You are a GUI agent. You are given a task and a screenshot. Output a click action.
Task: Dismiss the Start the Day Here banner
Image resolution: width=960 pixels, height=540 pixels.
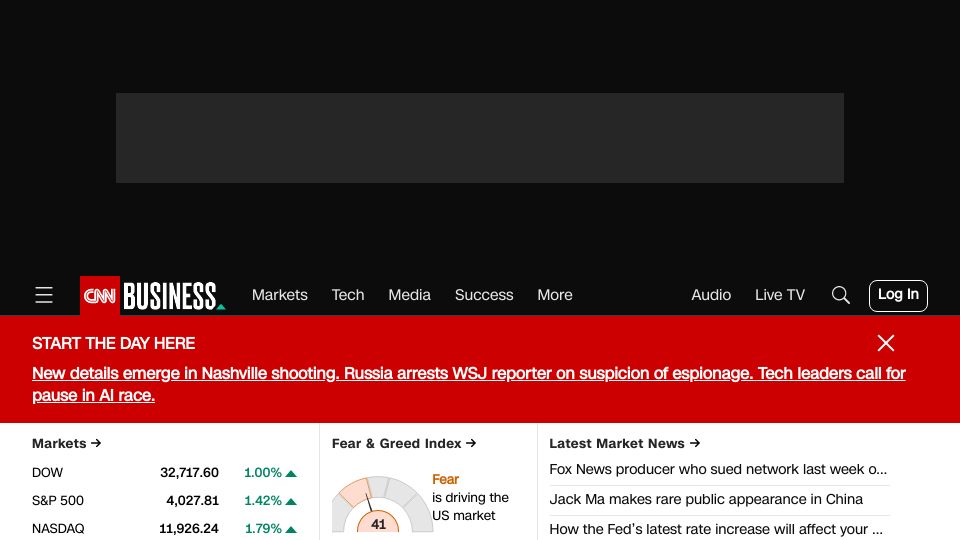886,343
